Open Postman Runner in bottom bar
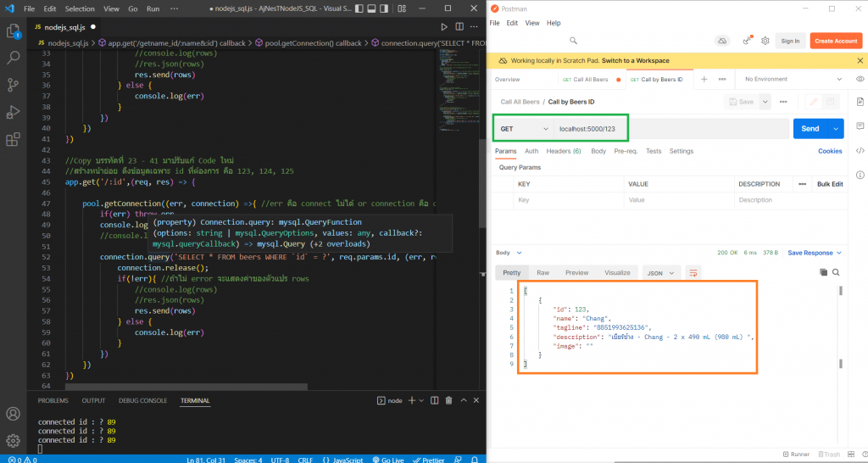 pyautogui.click(x=796, y=455)
